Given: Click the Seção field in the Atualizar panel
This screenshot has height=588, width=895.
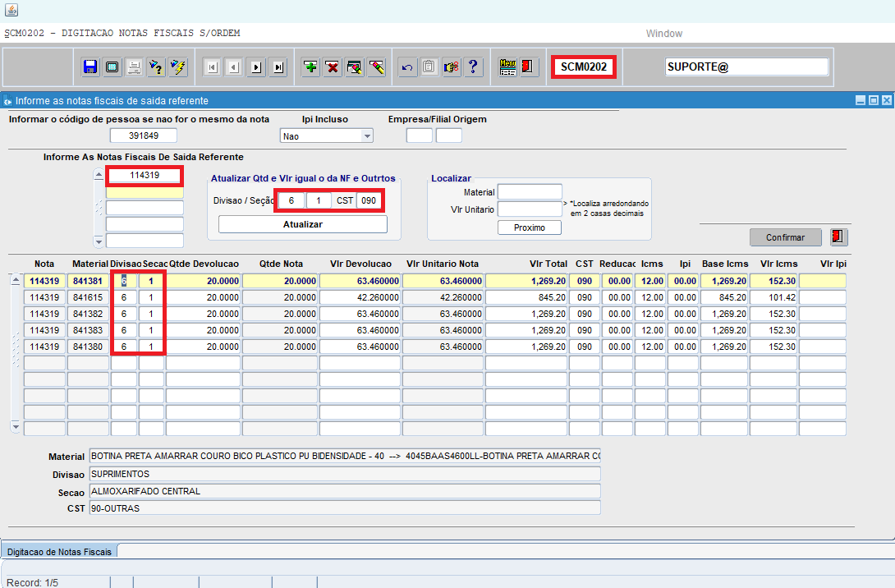Looking at the screenshot, I should [319, 201].
